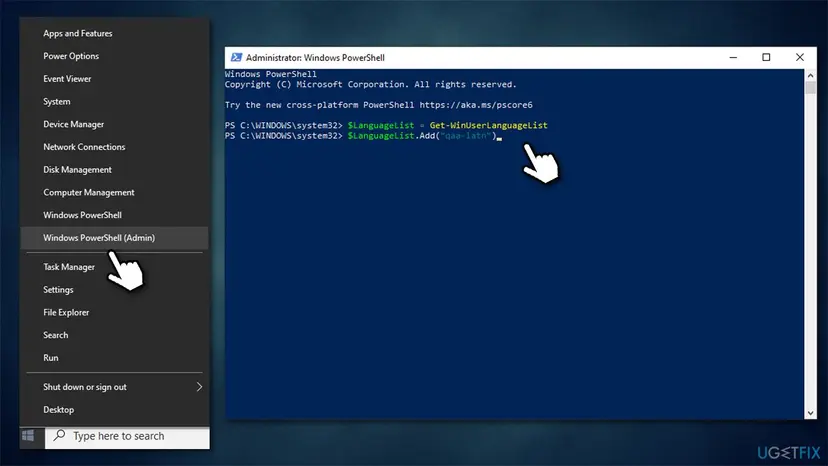The height and width of the screenshot is (466, 828).
Task: Click the search magnifier icon in taskbar
Action: pos(60,435)
